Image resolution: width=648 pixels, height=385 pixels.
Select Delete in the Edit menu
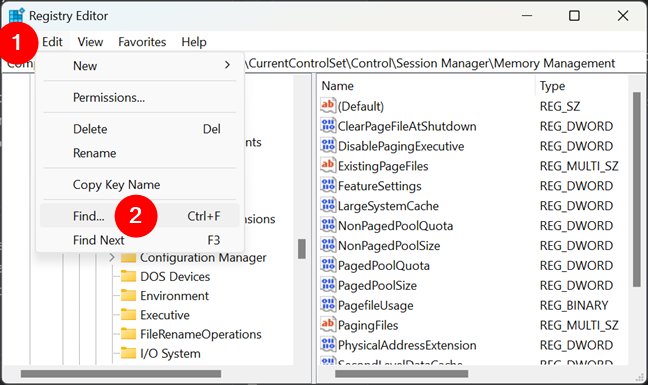click(140, 129)
